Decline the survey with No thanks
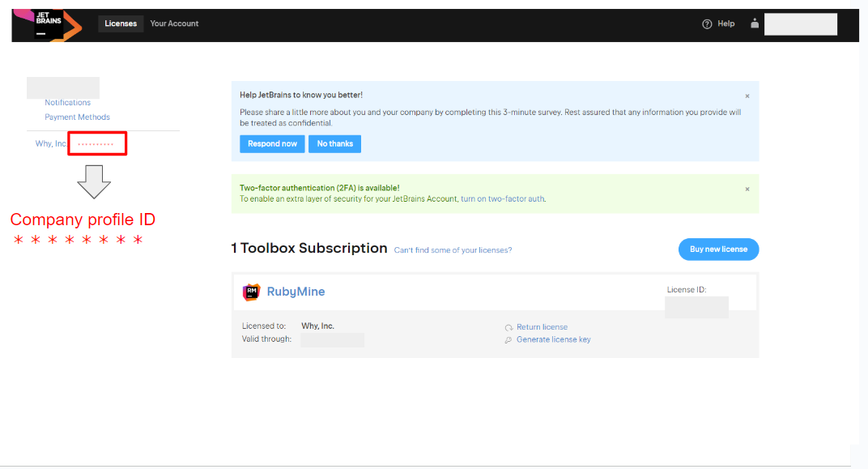 point(335,144)
